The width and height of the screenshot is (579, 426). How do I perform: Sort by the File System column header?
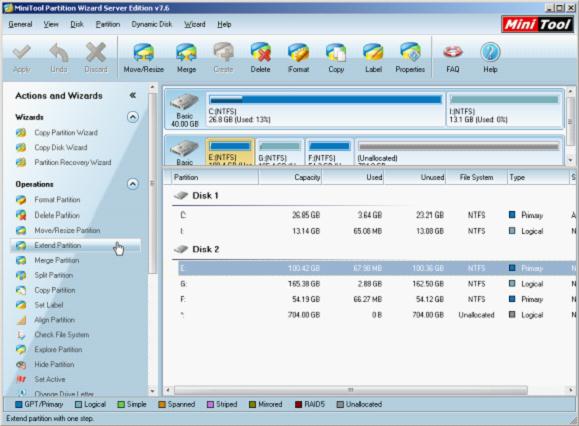pos(476,178)
